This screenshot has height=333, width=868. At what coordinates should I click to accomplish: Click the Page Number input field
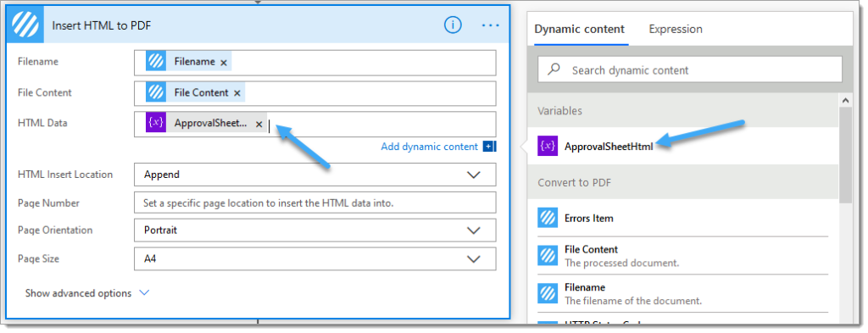[315, 203]
